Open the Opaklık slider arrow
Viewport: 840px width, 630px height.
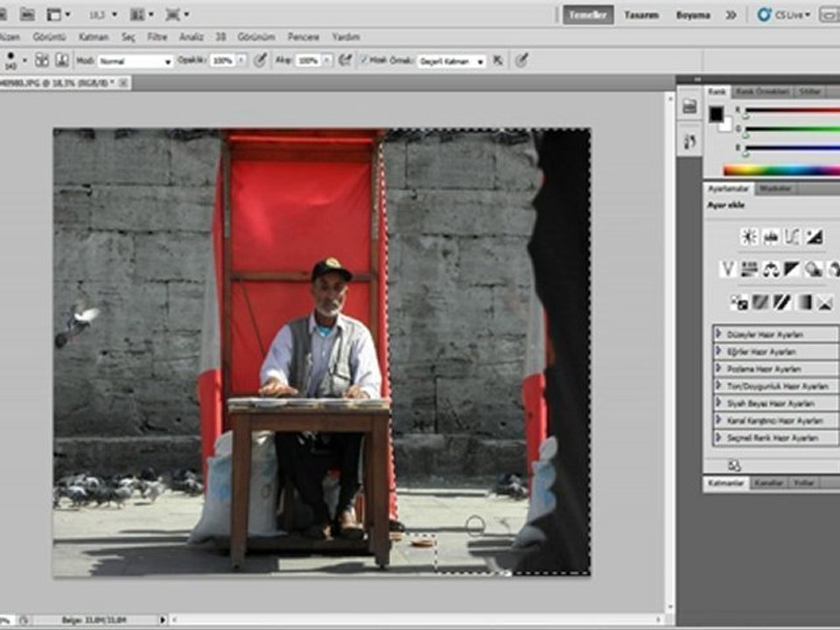click(x=241, y=60)
